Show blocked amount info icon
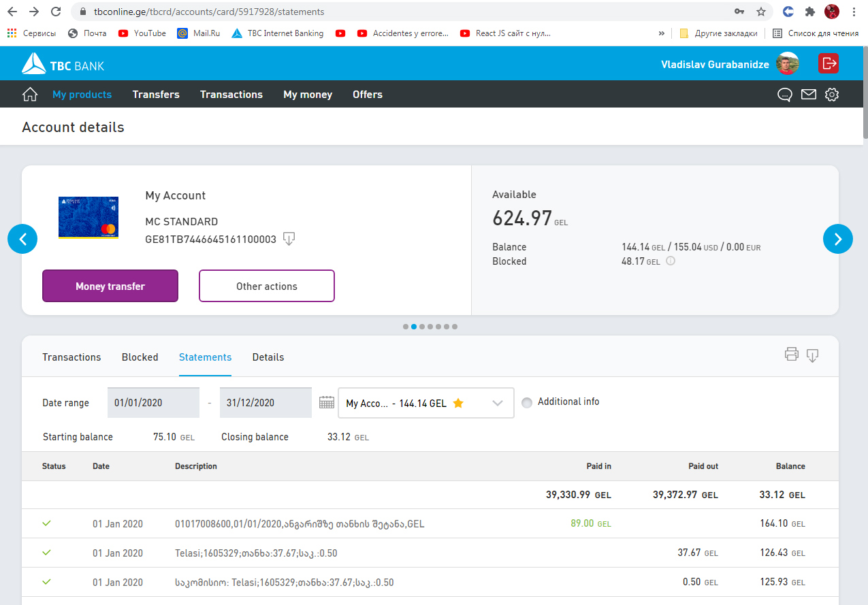 pyautogui.click(x=671, y=261)
